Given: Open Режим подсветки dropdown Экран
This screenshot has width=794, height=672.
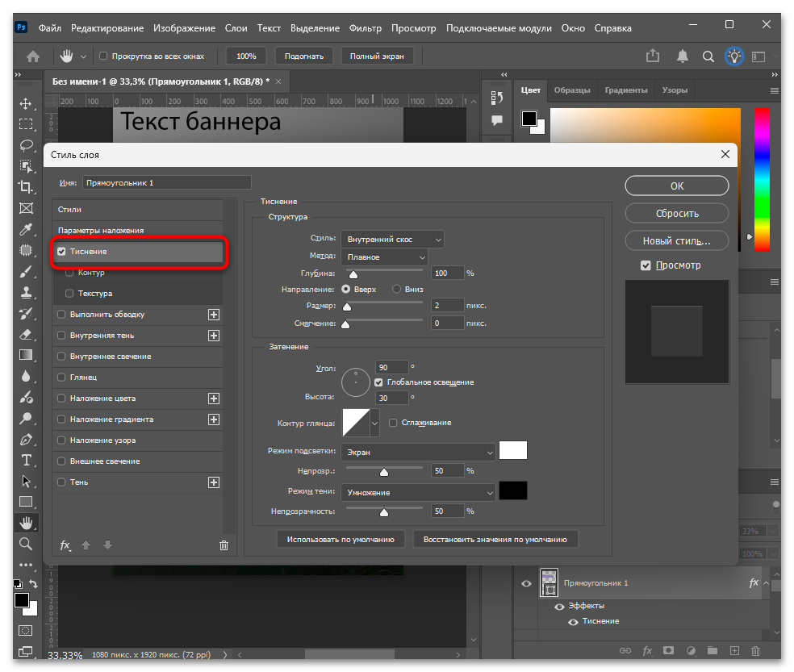Looking at the screenshot, I should pos(418,453).
